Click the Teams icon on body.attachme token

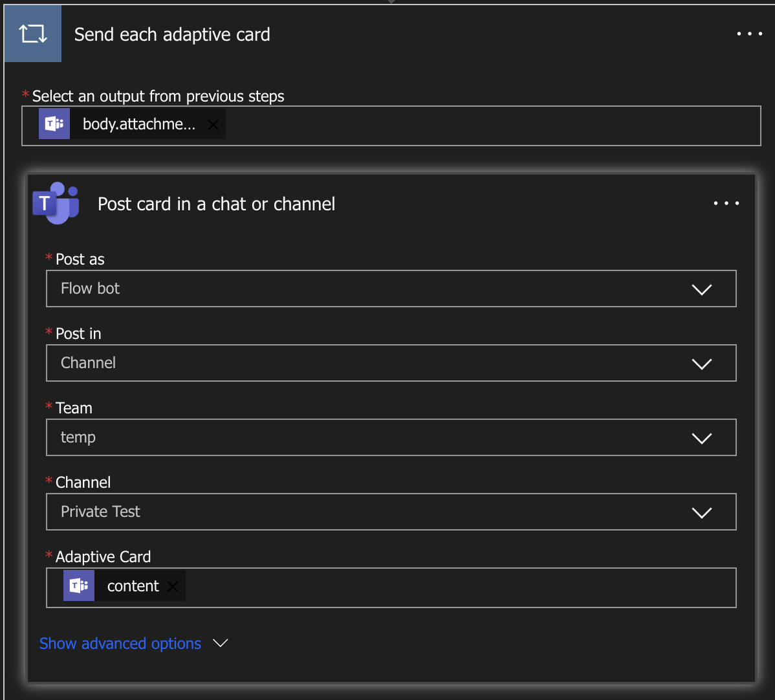click(54, 124)
